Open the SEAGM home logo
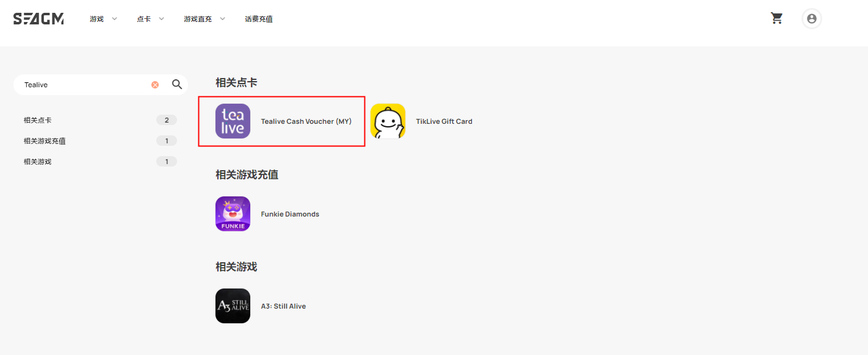The width and height of the screenshot is (868, 355). [38, 19]
